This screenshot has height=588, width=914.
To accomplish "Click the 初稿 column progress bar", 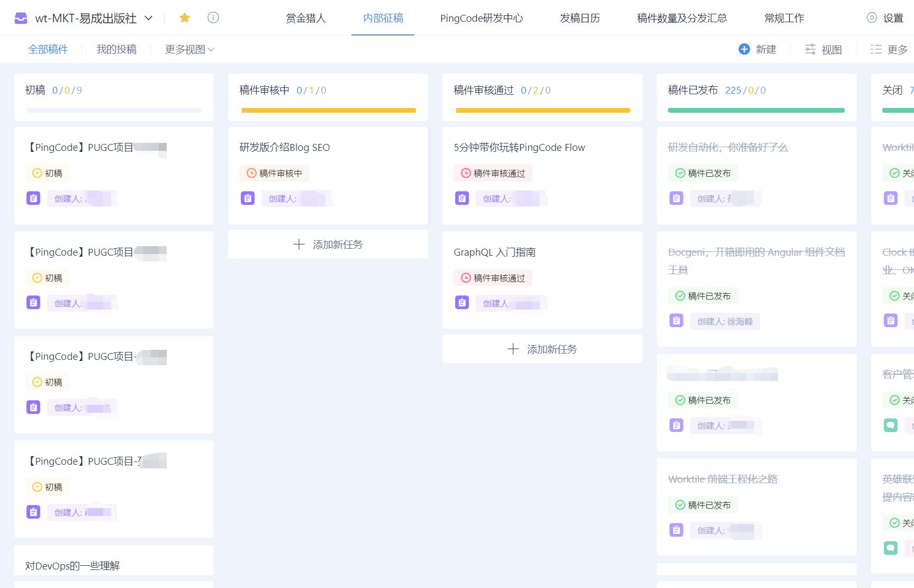I will 114,110.
